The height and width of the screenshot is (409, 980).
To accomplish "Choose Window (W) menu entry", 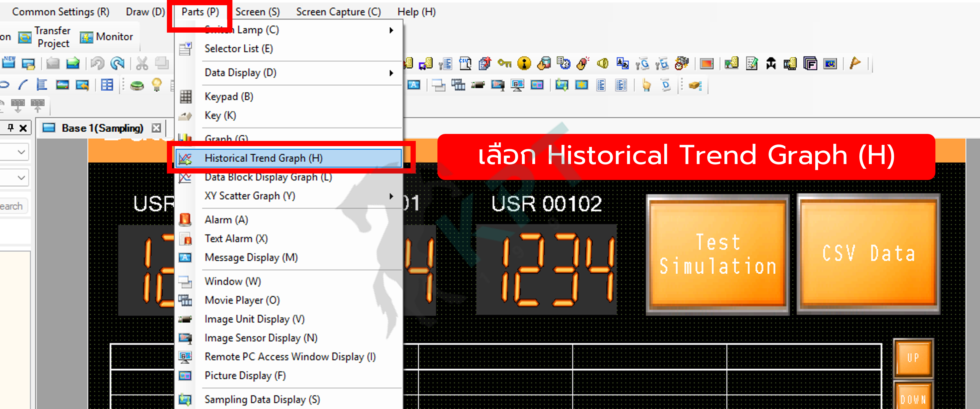I will pos(288,281).
